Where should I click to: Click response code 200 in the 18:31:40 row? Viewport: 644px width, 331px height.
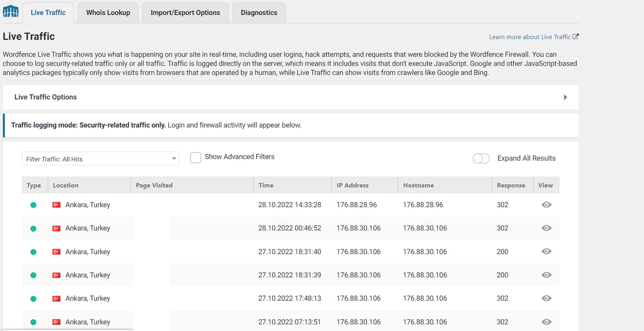pyautogui.click(x=503, y=252)
